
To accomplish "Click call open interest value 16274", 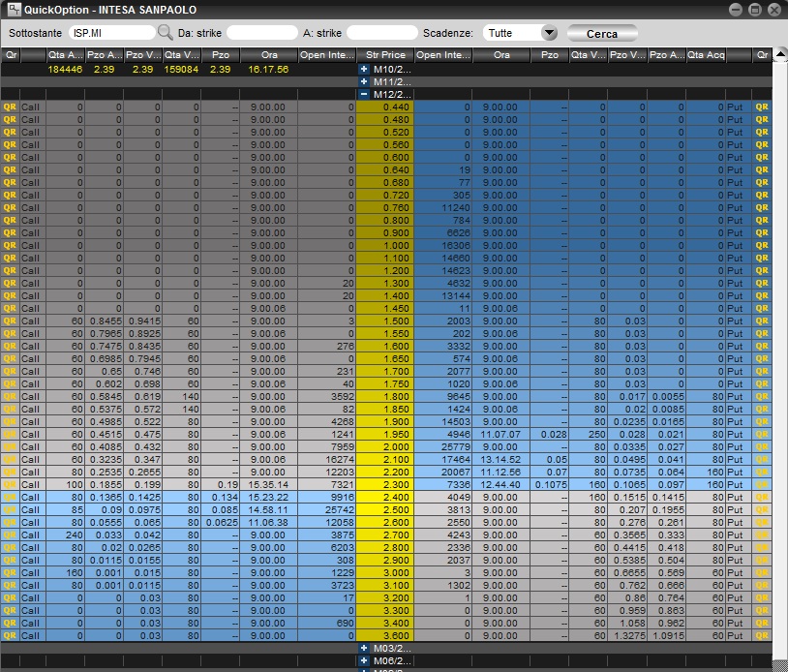I will pos(340,459).
